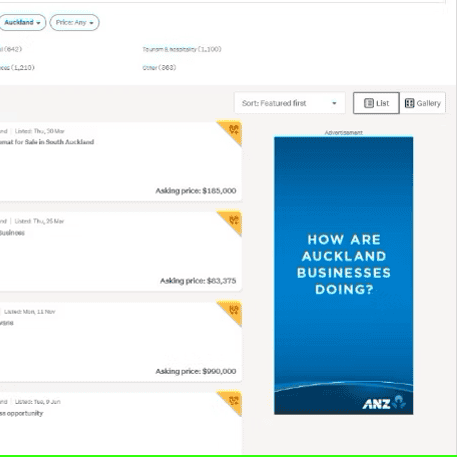Click the ANZ Auckland businesses advertisement
This screenshot has height=457, width=457.
tap(343, 276)
